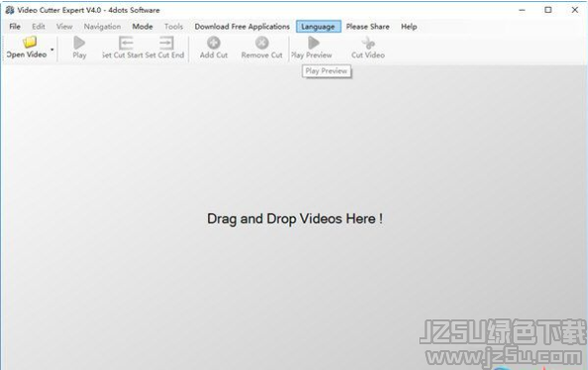Screen dimensions: 588x370
Task: Click the Add Cut plus icon
Action: tap(214, 43)
